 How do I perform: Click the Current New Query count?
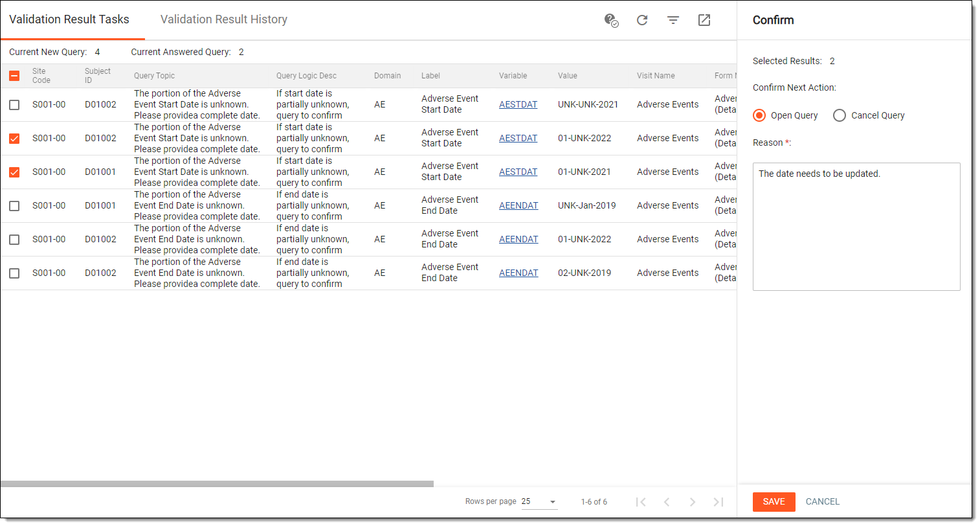coord(98,52)
